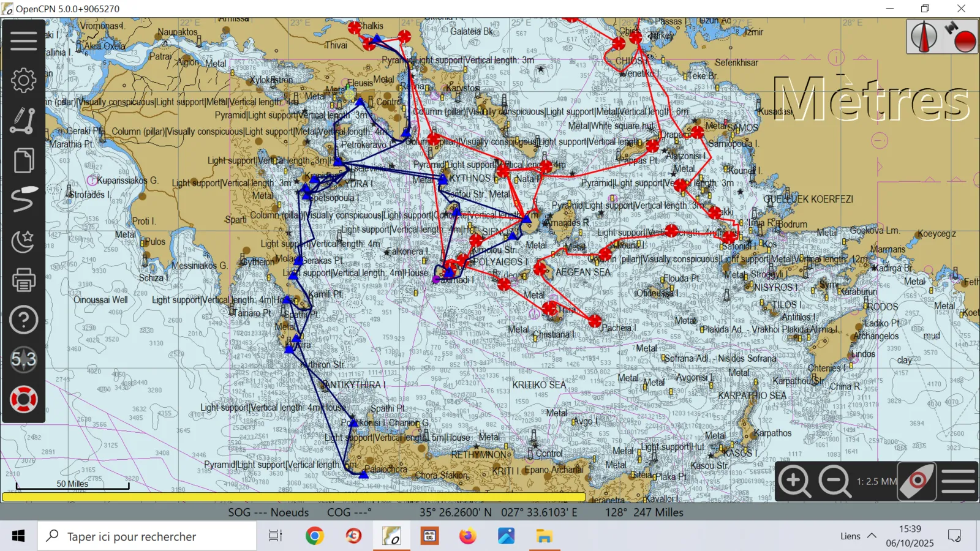Screen dimensions: 980x551
Task: Open Windows Task View from taskbar
Action: click(x=276, y=536)
